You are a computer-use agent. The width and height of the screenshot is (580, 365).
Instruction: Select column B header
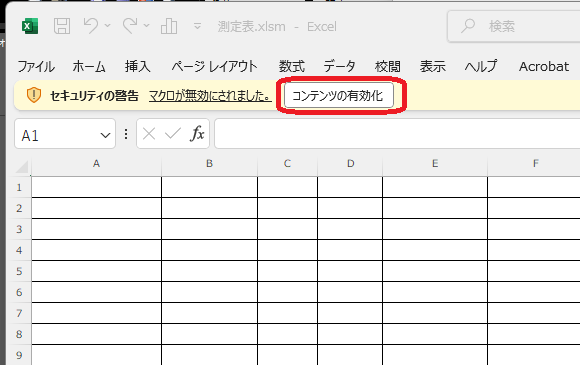click(209, 163)
